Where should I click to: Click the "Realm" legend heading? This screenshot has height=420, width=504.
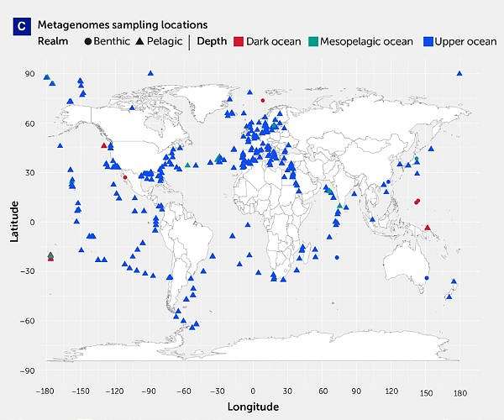coord(53,41)
